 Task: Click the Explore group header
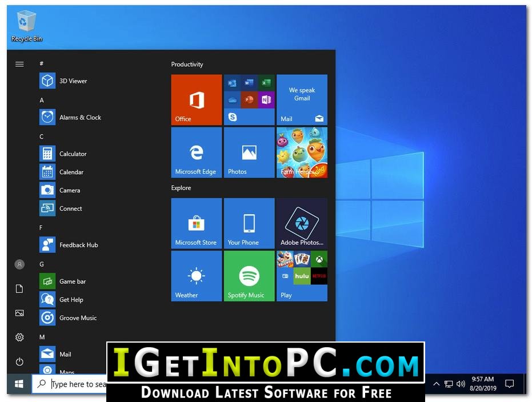(181, 188)
